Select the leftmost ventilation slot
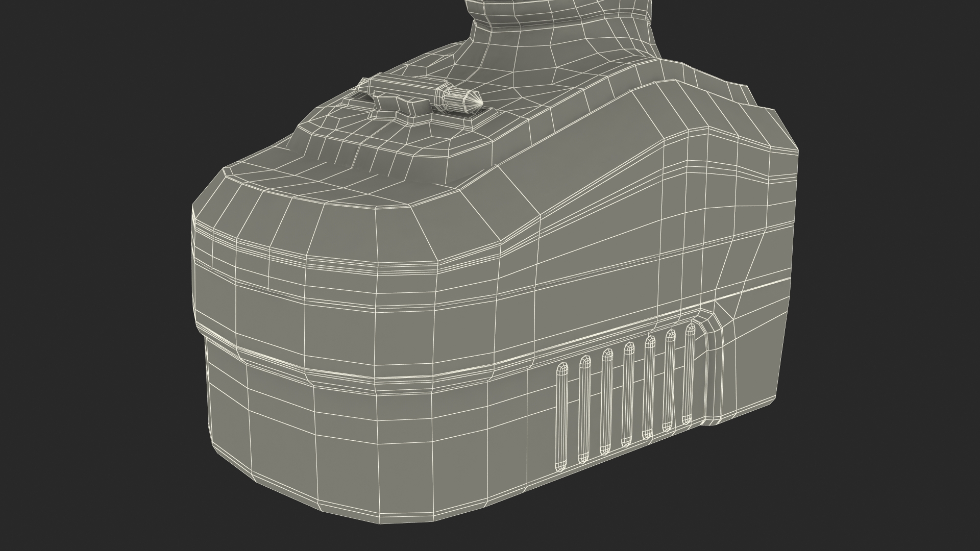This screenshot has width=980, height=551. (x=562, y=416)
